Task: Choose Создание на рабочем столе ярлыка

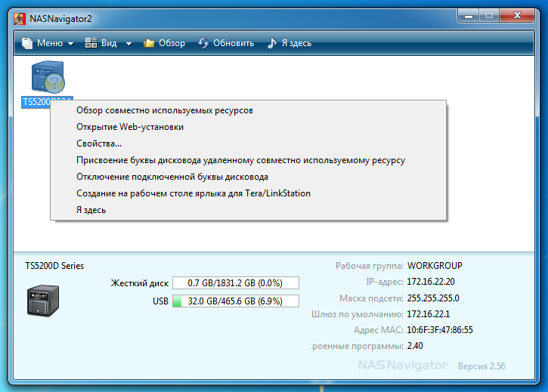Action: (x=248, y=193)
